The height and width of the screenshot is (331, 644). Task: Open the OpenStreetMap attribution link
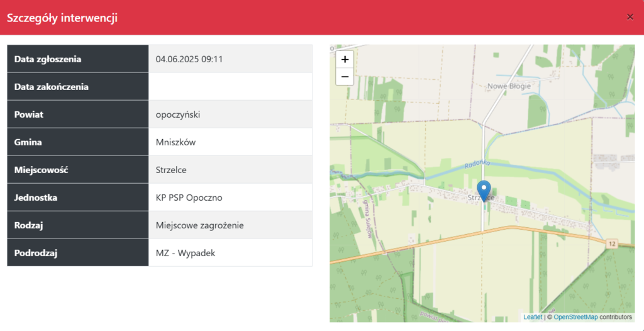click(x=575, y=317)
